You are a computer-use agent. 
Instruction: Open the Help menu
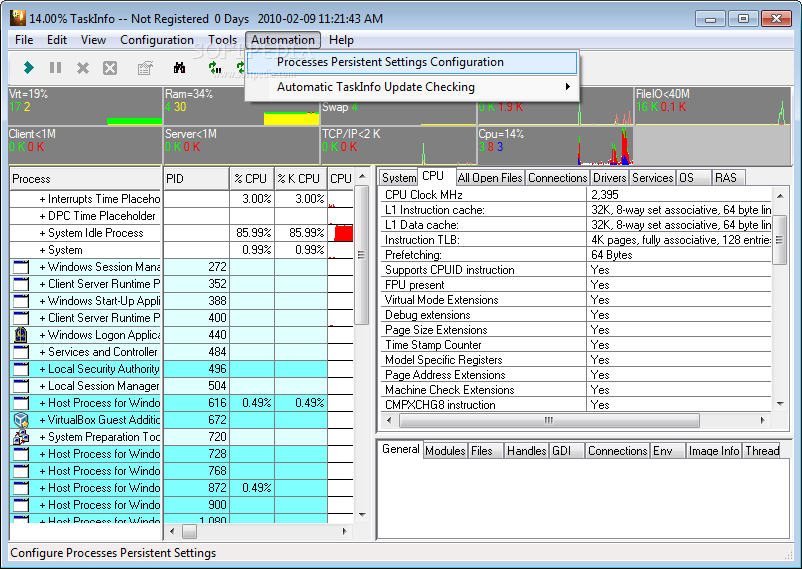tap(341, 40)
